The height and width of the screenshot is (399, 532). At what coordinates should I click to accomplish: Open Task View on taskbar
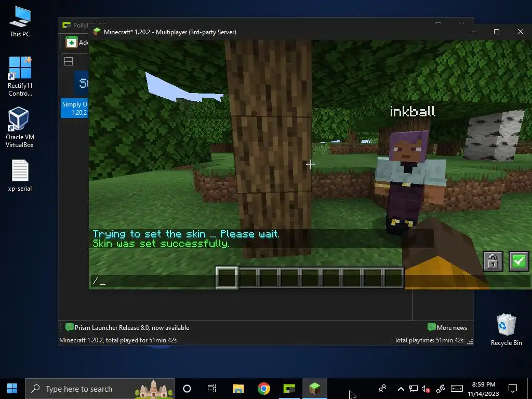[212, 389]
